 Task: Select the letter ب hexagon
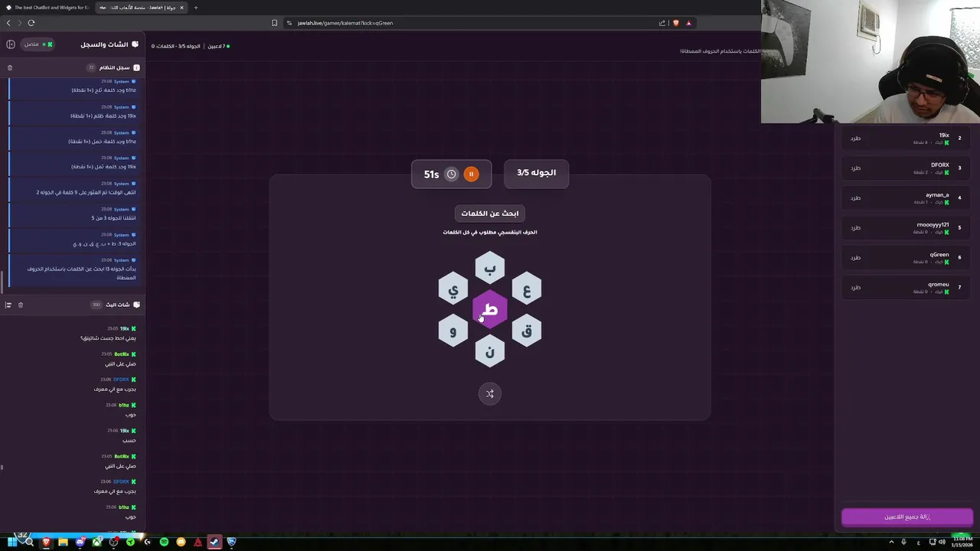point(490,269)
